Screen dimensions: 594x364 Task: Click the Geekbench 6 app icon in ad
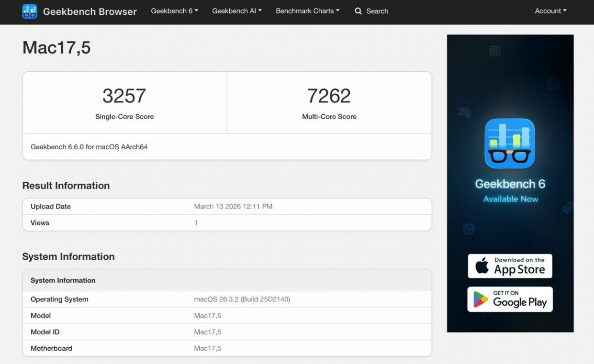coord(510,143)
